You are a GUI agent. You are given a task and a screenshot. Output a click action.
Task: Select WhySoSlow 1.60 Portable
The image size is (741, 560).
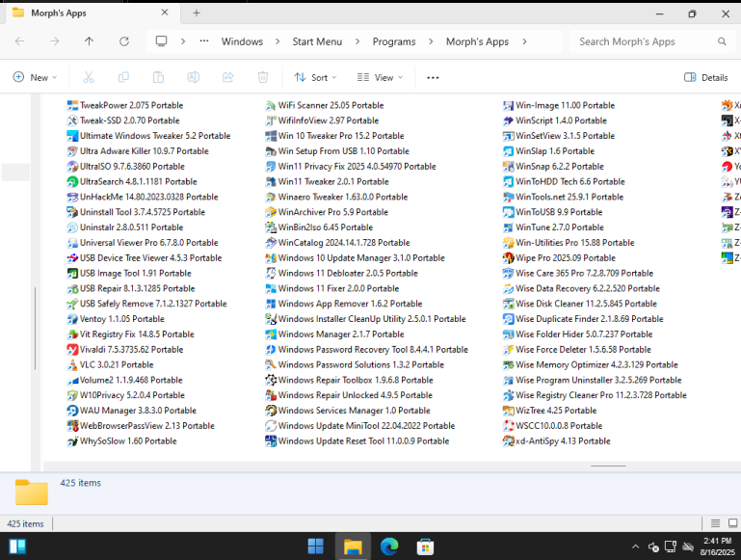click(x=122, y=440)
